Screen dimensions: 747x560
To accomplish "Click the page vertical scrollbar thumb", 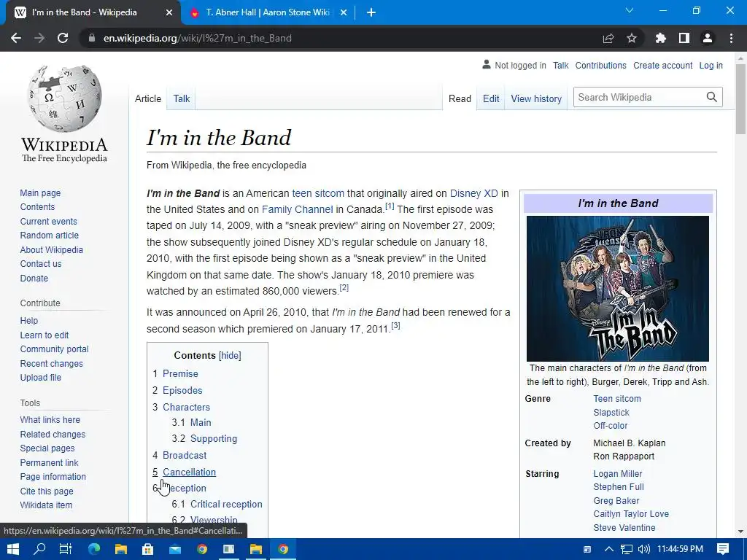I will pyautogui.click(x=741, y=99).
